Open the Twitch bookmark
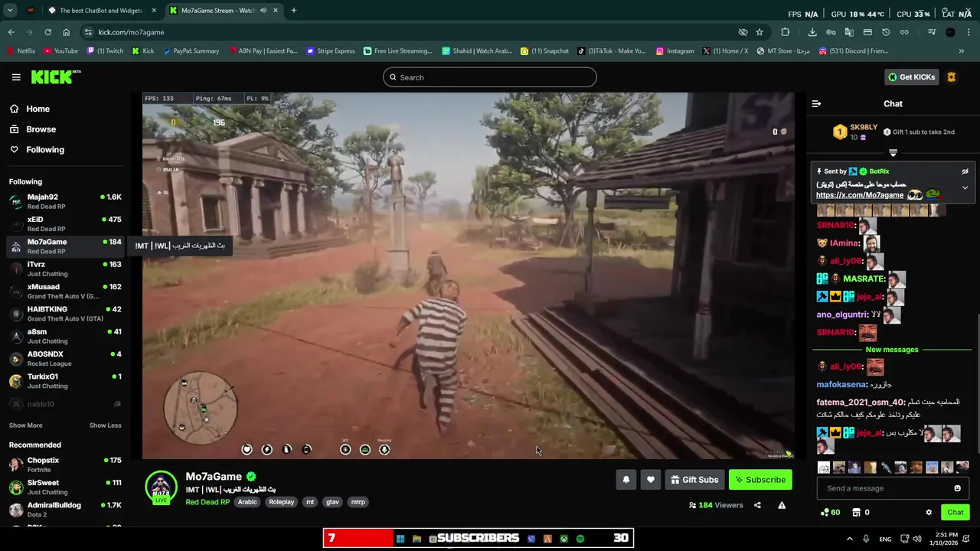This screenshot has height=551, width=980. point(105,51)
